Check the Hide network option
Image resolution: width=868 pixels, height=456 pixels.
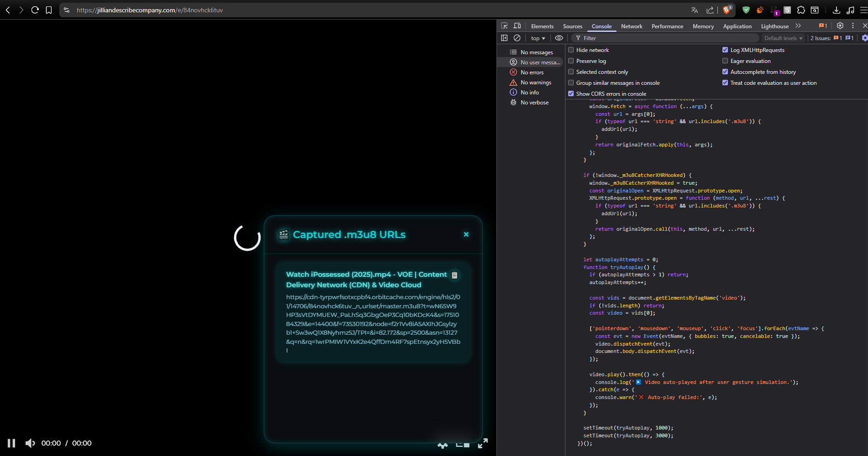coord(571,50)
